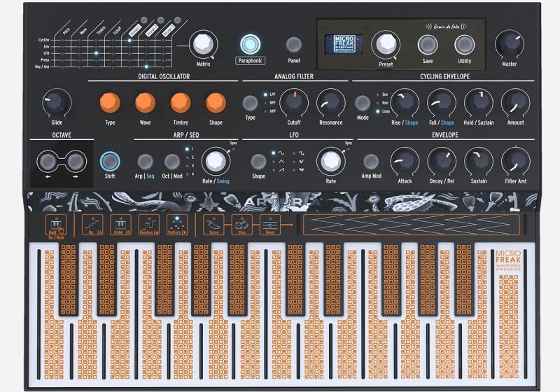The width and height of the screenshot is (560, 392).
Task: Touch the zigzag ribbon touch strip
Action: (x=411, y=225)
